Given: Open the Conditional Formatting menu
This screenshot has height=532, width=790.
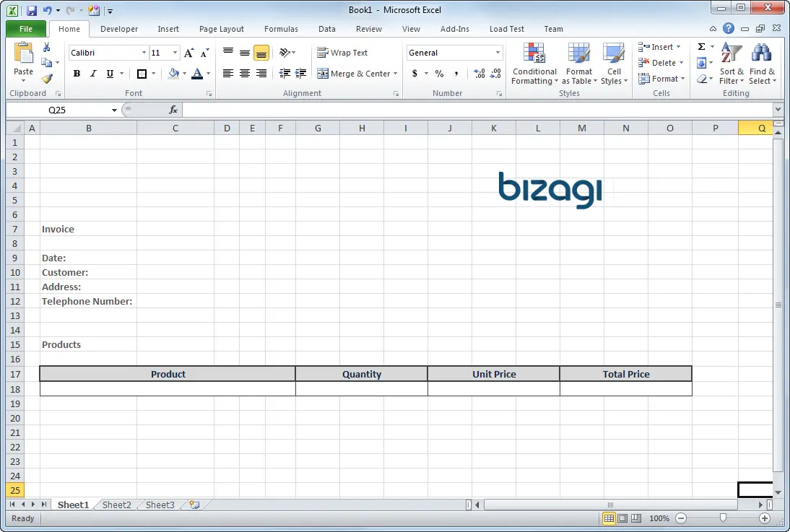Looking at the screenshot, I should click(534, 64).
